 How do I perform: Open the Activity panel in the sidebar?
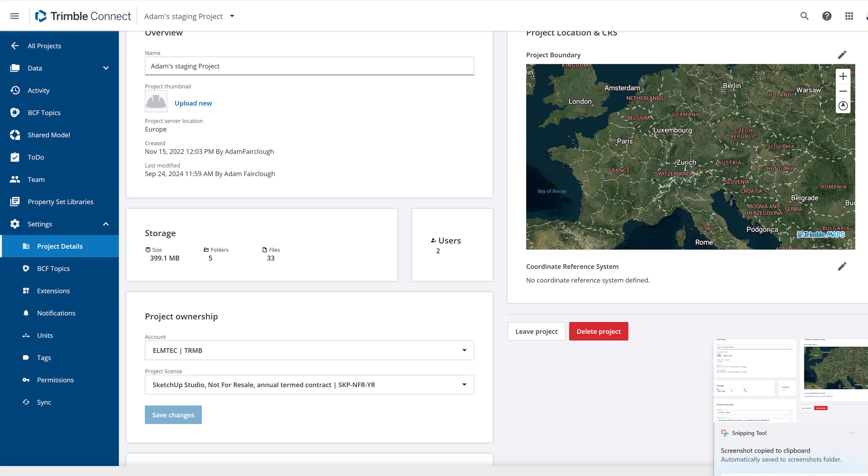tap(39, 90)
